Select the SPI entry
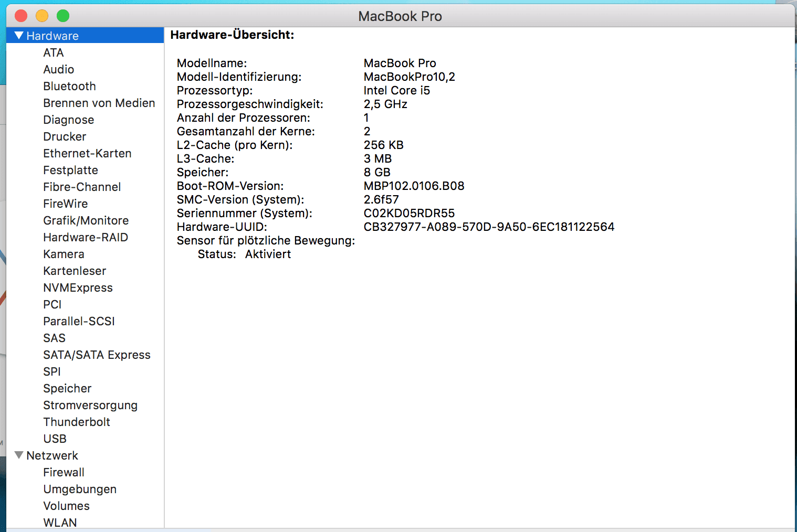797x532 pixels. pos(52,371)
